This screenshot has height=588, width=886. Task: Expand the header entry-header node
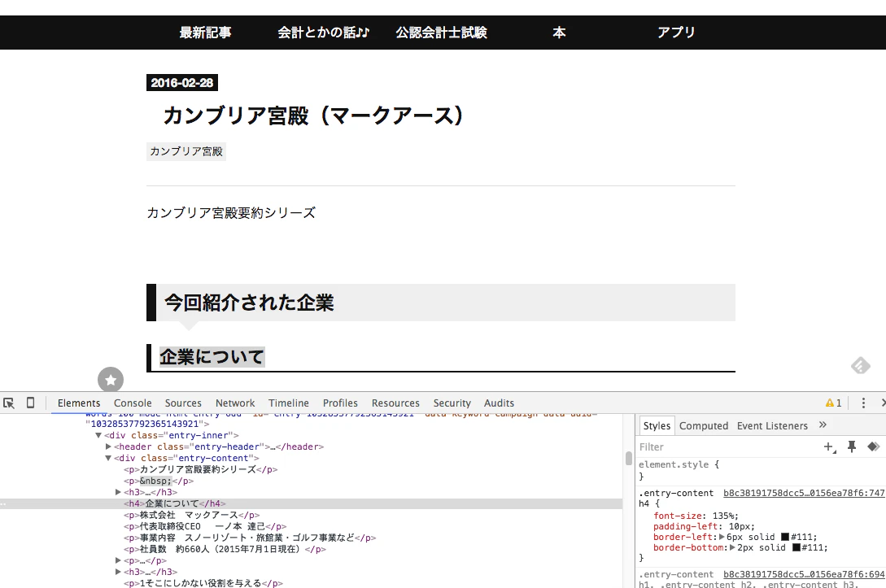pyautogui.click(x=108, y=446)
